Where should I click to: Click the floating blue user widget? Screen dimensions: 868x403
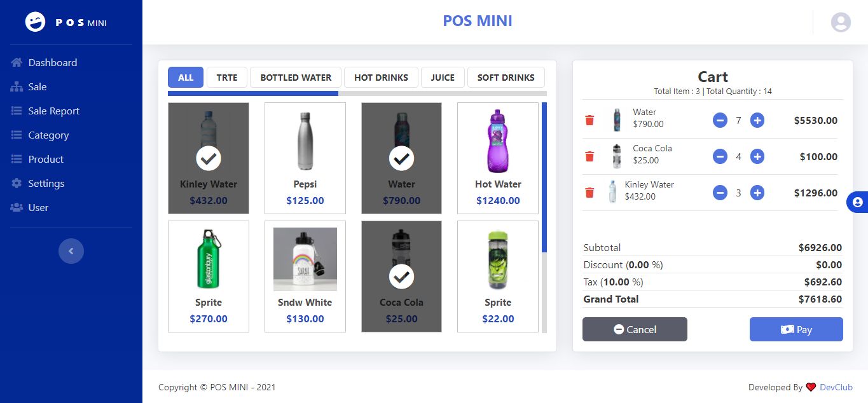(857, 202)
